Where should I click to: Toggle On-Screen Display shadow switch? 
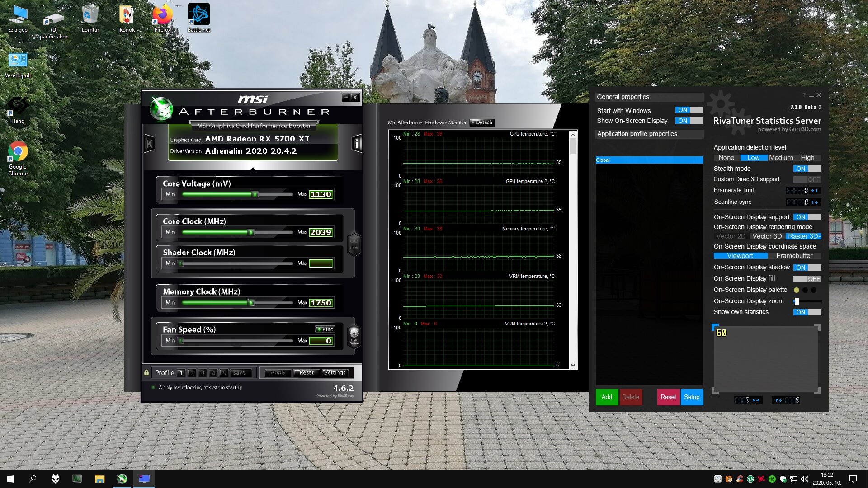(x=807, y=267)
